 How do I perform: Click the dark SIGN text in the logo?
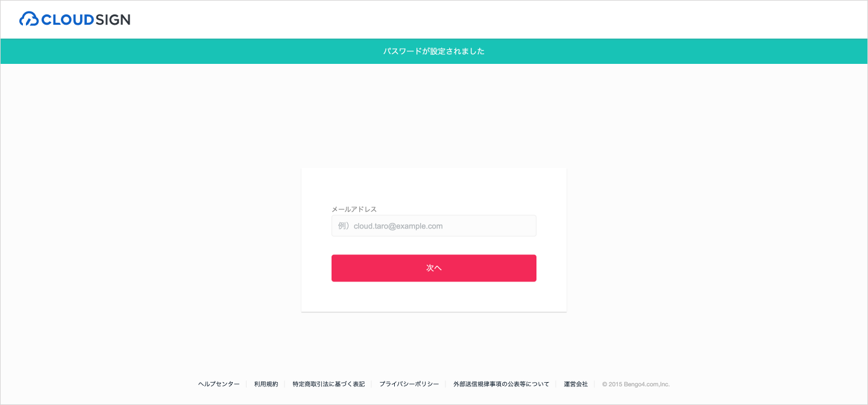coord(113,20)
